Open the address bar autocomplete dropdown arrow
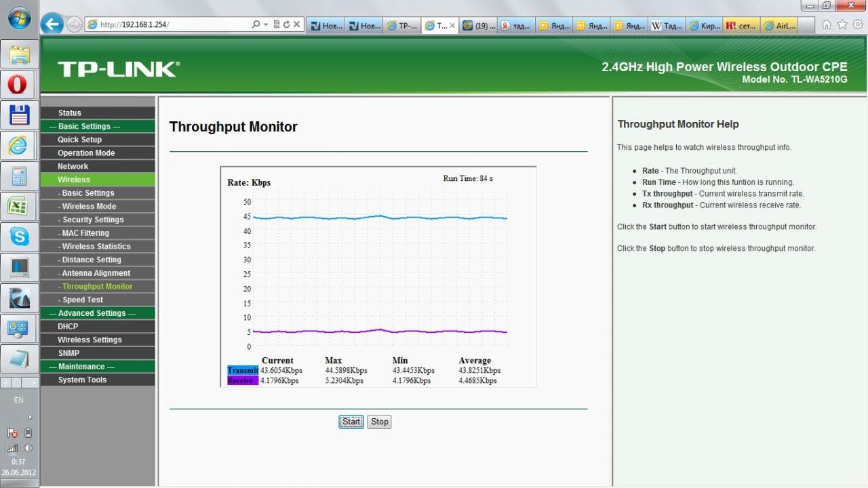Image resolution: width=868 pixels, height=488 pixels. [265, 24]
